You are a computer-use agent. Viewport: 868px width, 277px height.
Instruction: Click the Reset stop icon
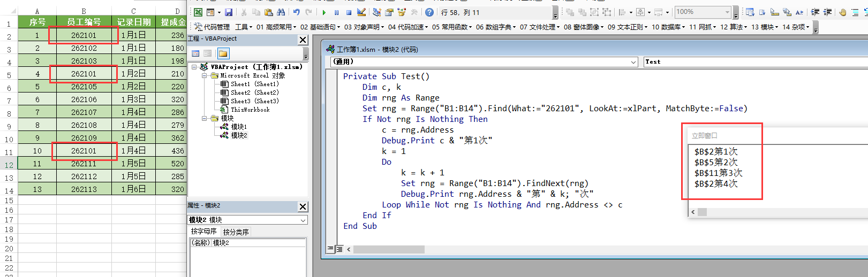pyautogui.click(x=349, y=12)
